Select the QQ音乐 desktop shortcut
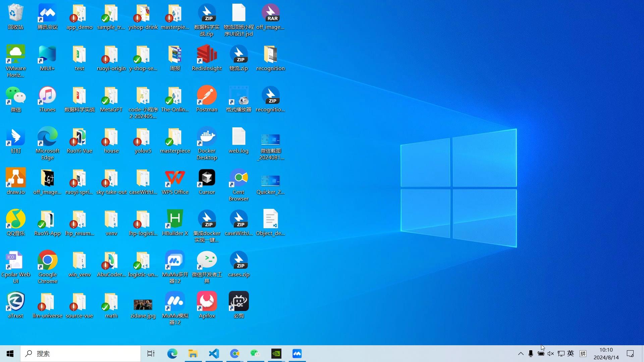Viewport: 644px width, 362px height. click(x=15, y=223)
